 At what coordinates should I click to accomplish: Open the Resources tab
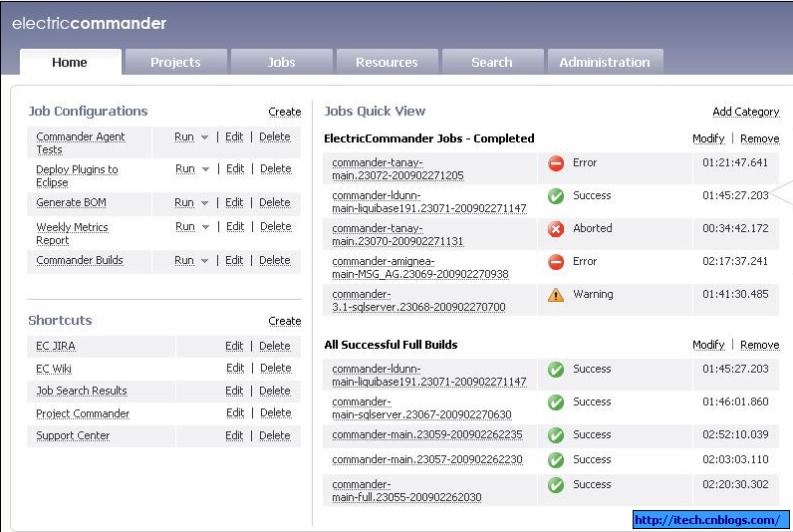point(387,62)
